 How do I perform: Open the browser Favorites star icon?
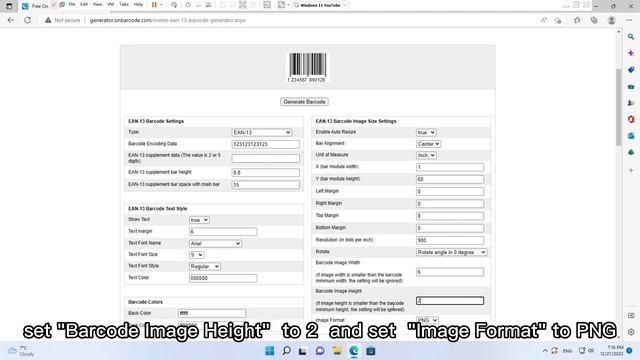[x=577, y=20]
